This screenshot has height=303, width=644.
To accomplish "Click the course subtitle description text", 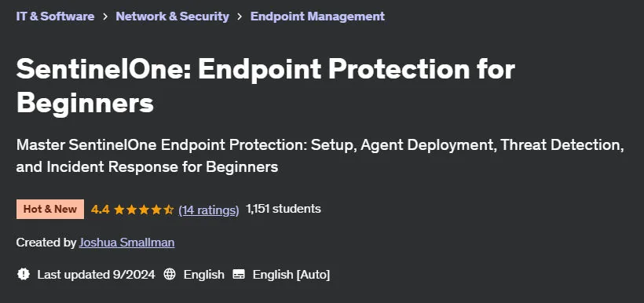I will coord(320,156).
